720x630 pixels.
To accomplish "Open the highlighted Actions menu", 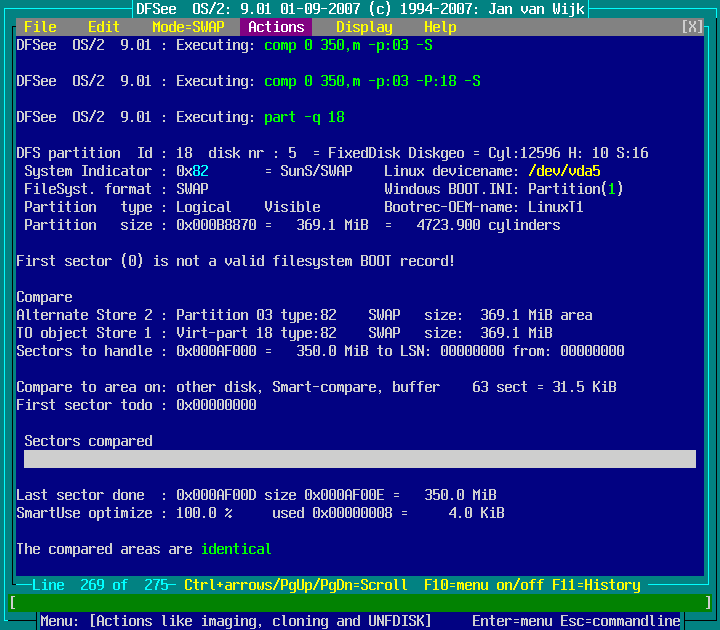I will (x=276, y=27).
